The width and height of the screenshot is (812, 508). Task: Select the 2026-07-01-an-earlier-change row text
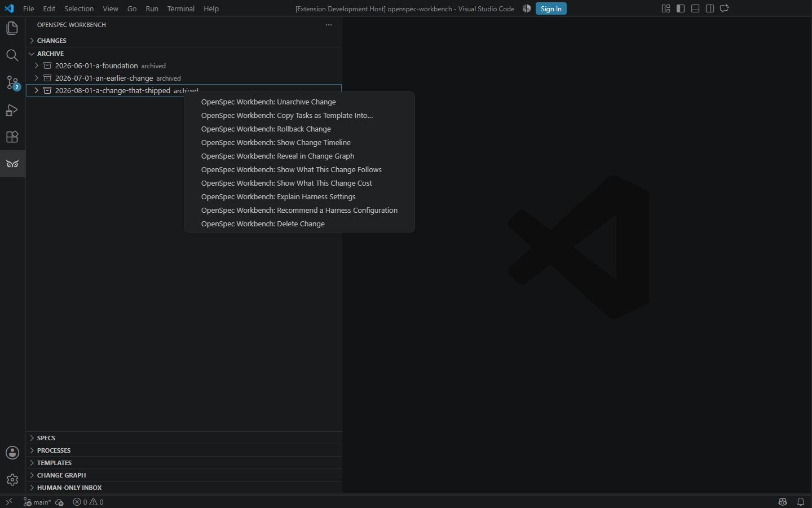coord(104,78)
